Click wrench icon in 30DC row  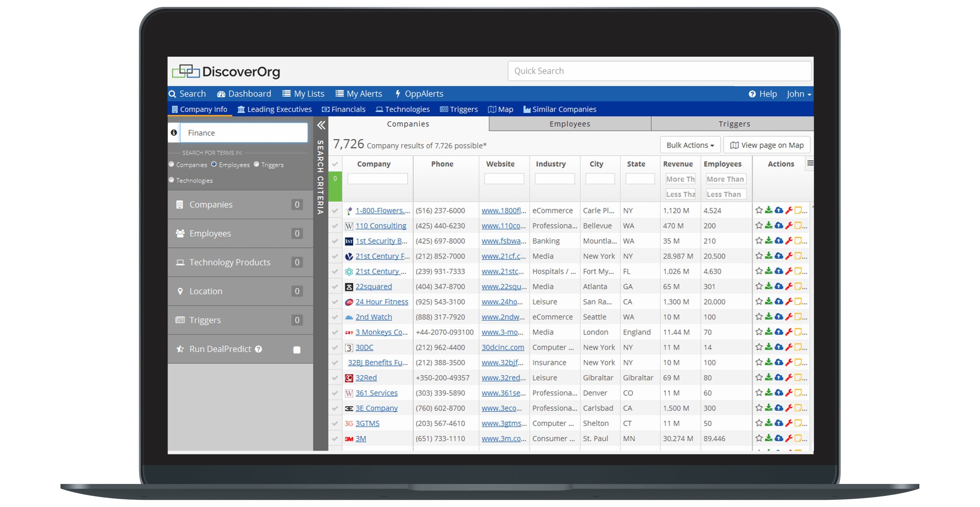pyautogui.click(x=789, y=347)
